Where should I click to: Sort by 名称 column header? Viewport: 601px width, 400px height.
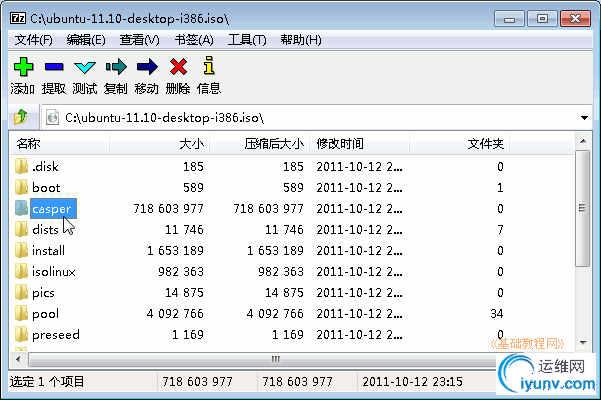pyautogui.click(x=60, y=144)
